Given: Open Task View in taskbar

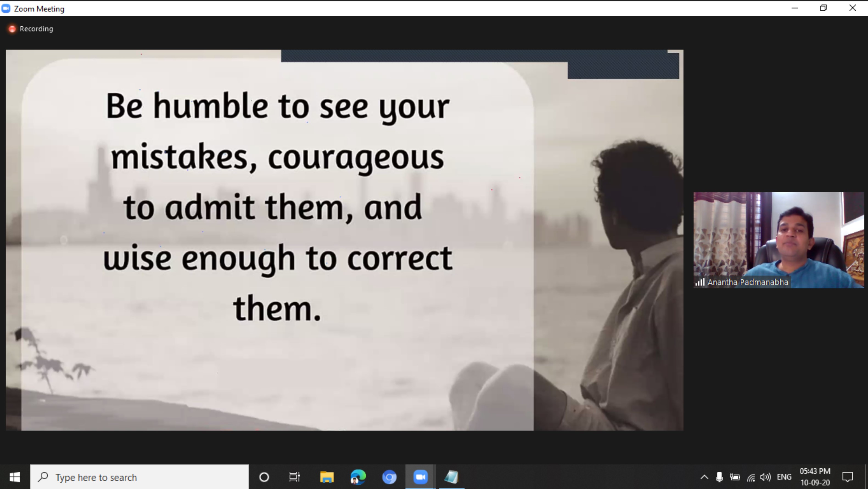Looking at the screenshot, I should 295,477.
